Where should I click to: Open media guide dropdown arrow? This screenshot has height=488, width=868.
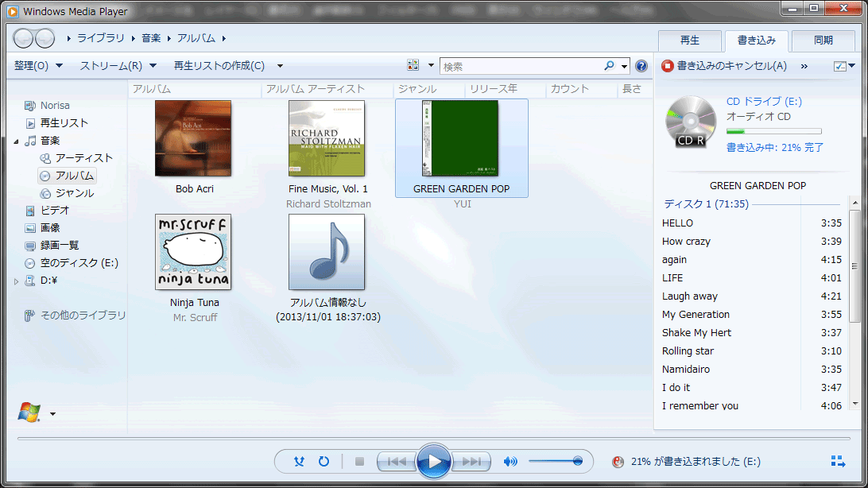click(52, 414)
